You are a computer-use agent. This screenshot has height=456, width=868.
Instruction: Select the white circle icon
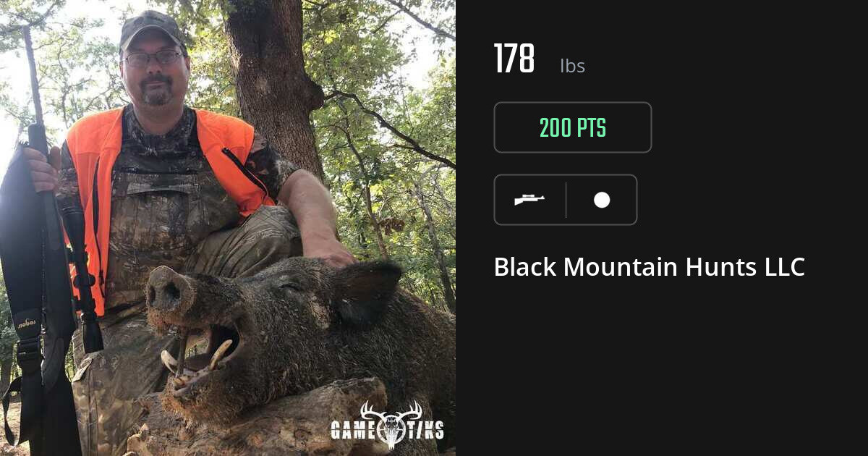point(602,200)
